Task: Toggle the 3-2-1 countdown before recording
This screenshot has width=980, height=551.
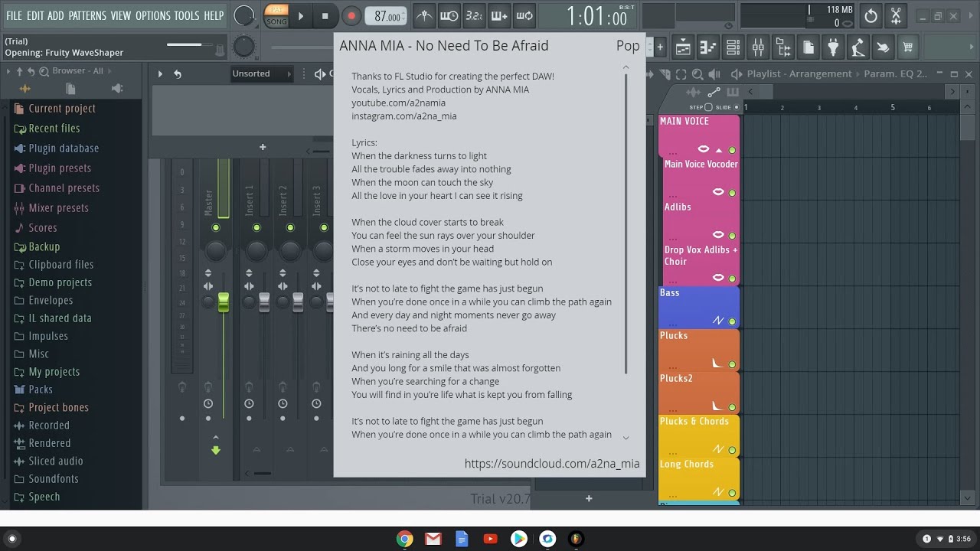Action: (x=474, y=15)
